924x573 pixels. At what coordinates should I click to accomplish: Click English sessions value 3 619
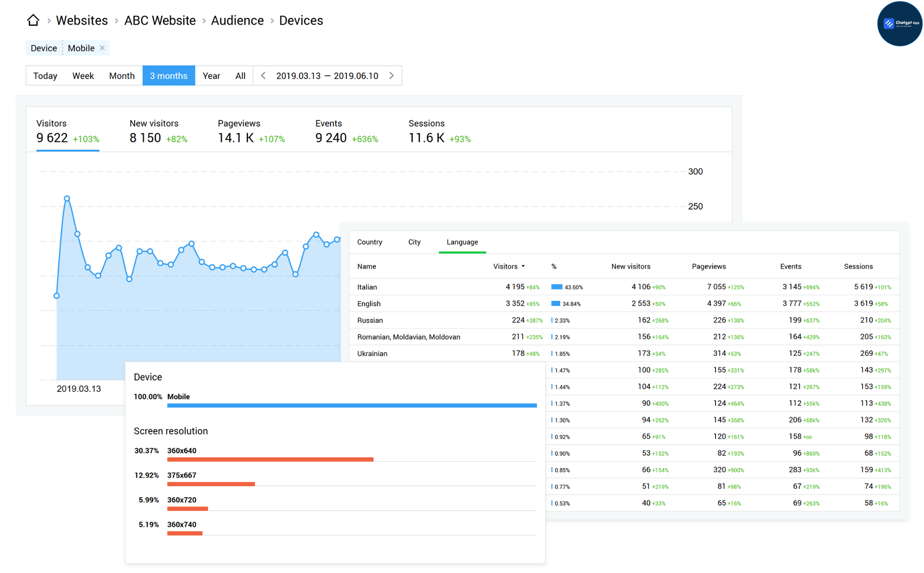(x=863, y=303)
